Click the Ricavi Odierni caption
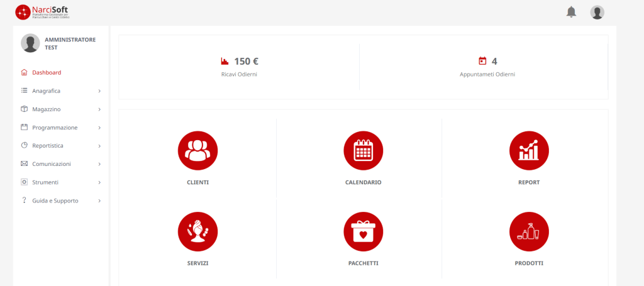 (x=239, y=75)
